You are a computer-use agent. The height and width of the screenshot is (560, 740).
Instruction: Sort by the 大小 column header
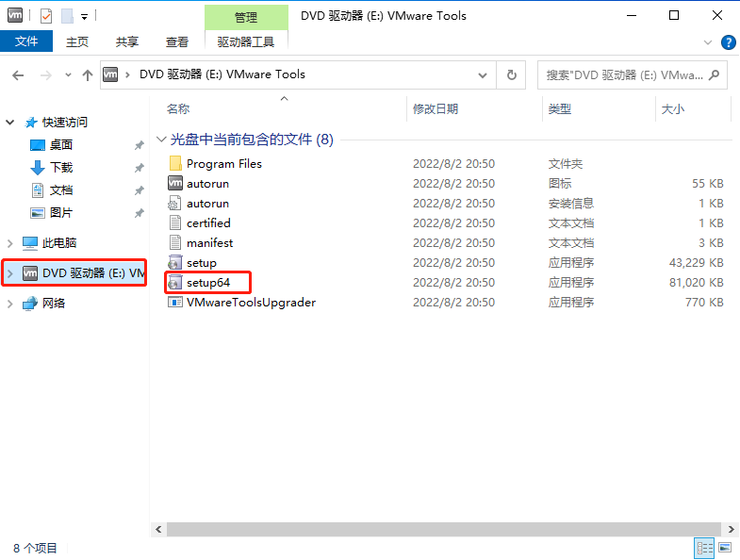coord(673,109)
